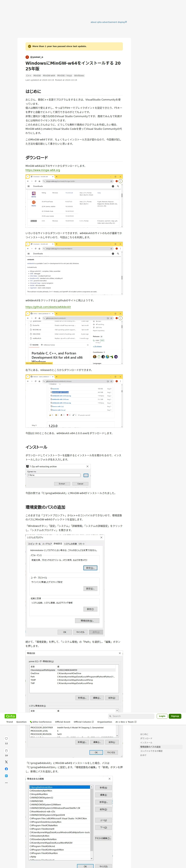
Task: Open the three-dot more options menu
Action: 6,783
